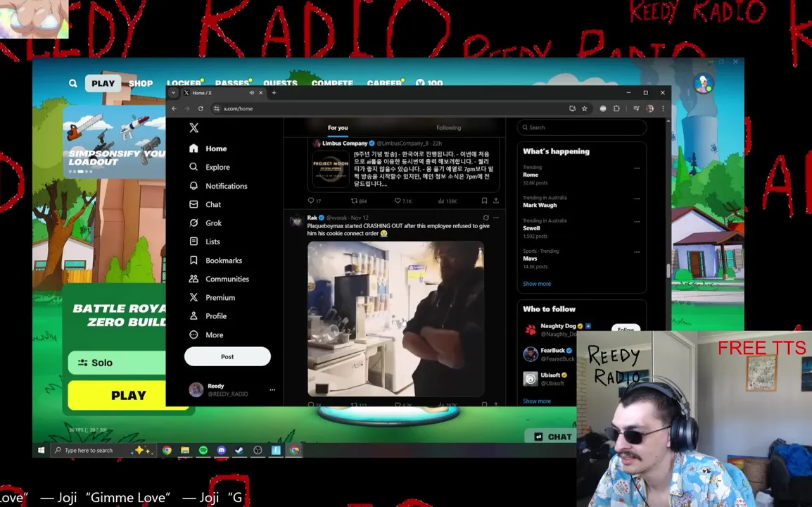This screenshot has width=812, height=507.
Task: Bookmark this page with the star icon
Action: tap(585, 109)
